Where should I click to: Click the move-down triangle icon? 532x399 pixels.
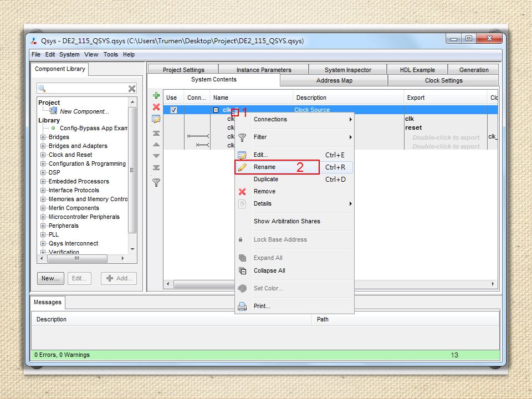point(156,156)
